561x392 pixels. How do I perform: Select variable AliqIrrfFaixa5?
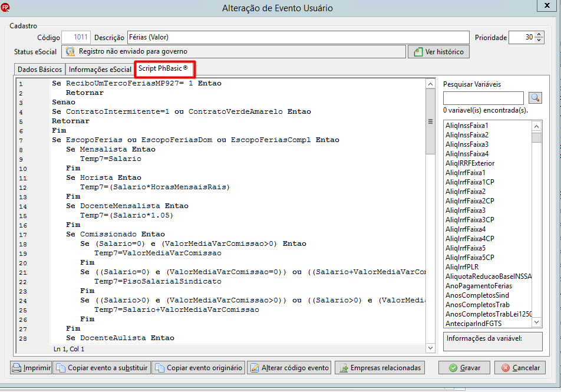coord(465,248)
